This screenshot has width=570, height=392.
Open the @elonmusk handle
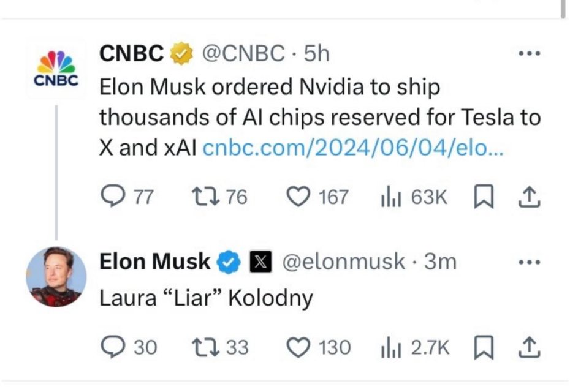343,262
